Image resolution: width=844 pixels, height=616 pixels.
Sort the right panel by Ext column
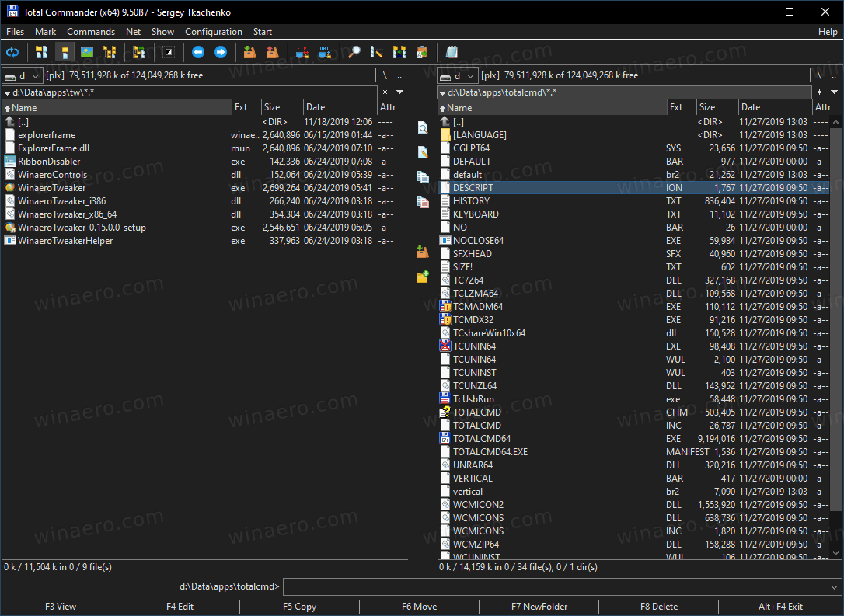click(x=682, y=107)
